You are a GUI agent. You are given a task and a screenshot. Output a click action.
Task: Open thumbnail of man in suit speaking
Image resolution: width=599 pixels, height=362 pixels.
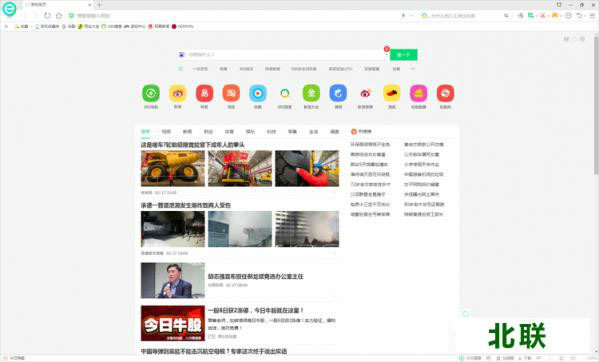tap(173, 280)
